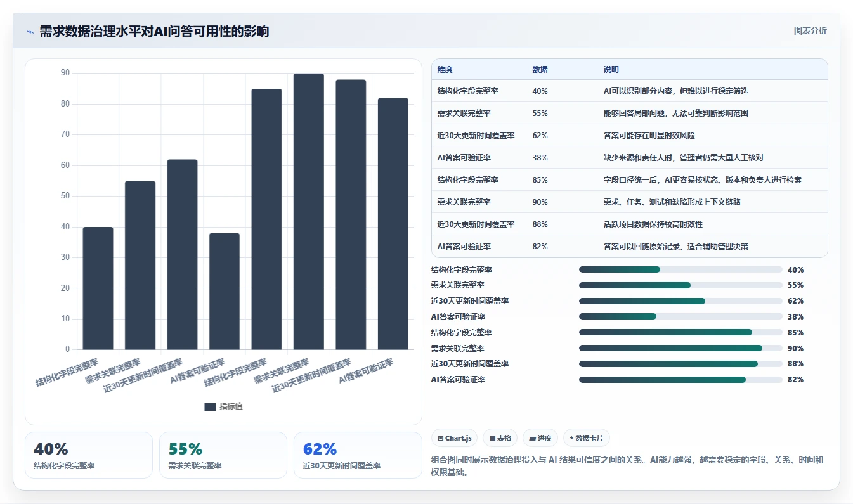Click table row text 缺少来源和责任人时，管理者仍需大量人工核对
The height and width of the screenshot is (504, 853).
click(684, 158)
